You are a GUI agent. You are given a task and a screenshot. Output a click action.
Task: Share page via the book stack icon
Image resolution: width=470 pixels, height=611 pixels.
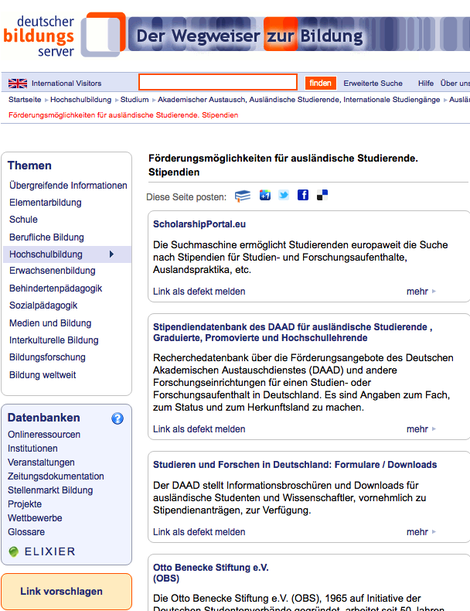coord(243,195)
